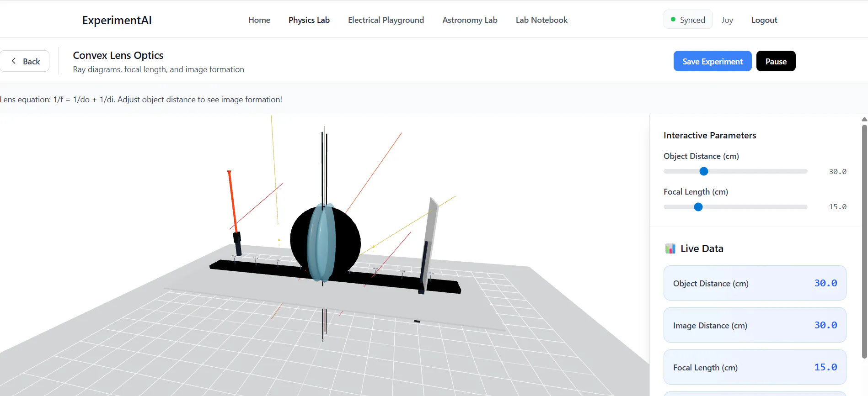
Task: Click the ExperimentAI logo
Action: click(x=117, y=20)
